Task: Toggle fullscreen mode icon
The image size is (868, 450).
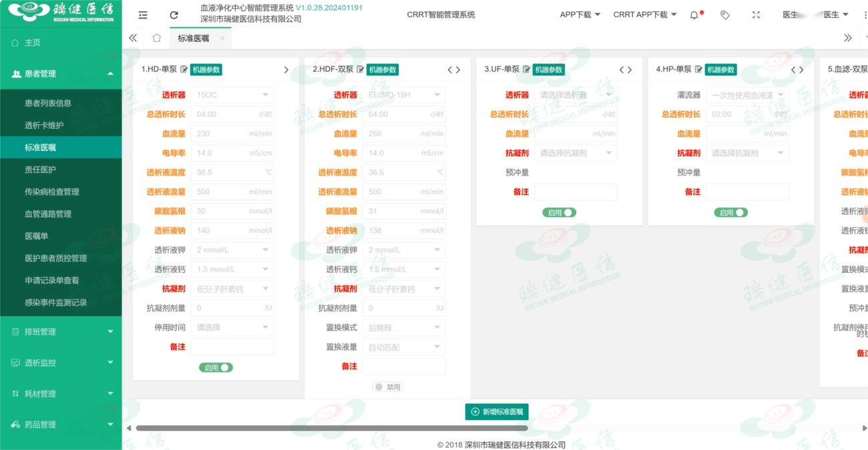Action: click(756, 15)
